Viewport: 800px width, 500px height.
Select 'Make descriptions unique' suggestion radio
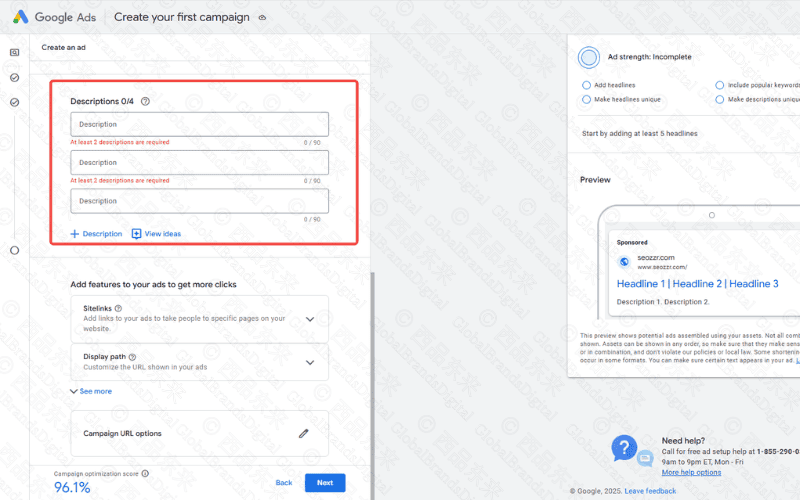pos(720,99)
